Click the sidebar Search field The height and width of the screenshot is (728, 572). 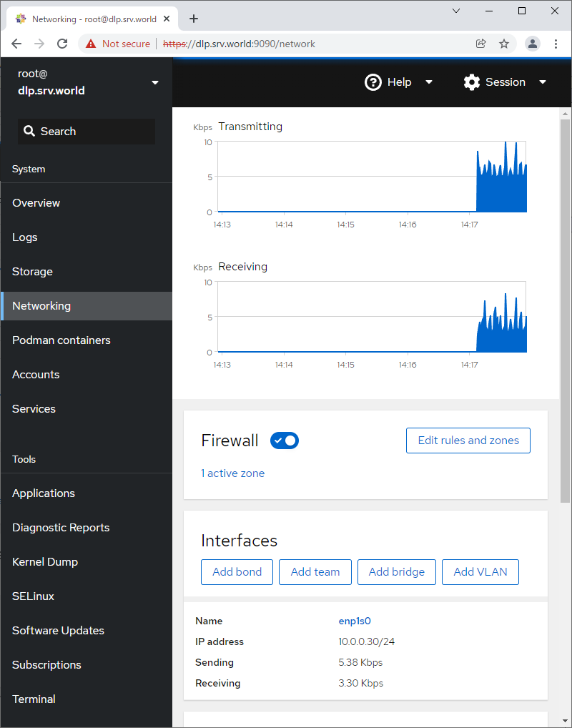(x=87, y=132)
